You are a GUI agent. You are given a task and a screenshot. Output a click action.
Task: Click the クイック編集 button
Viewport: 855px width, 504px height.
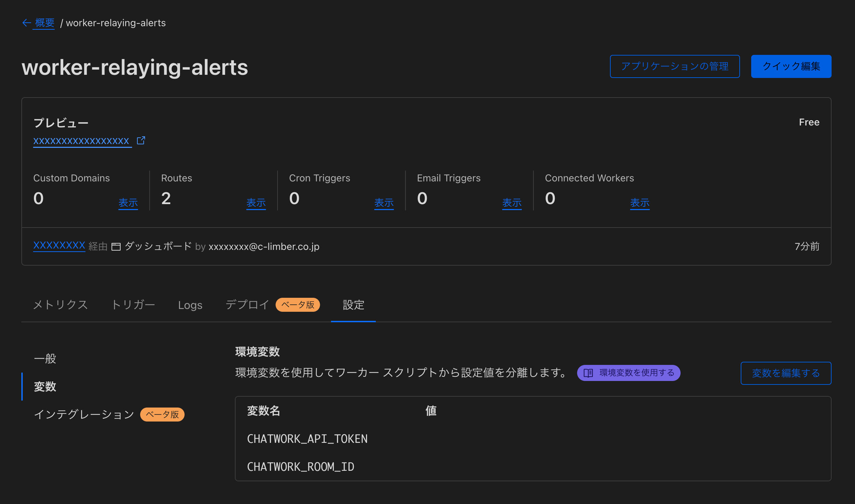point(791,66)
